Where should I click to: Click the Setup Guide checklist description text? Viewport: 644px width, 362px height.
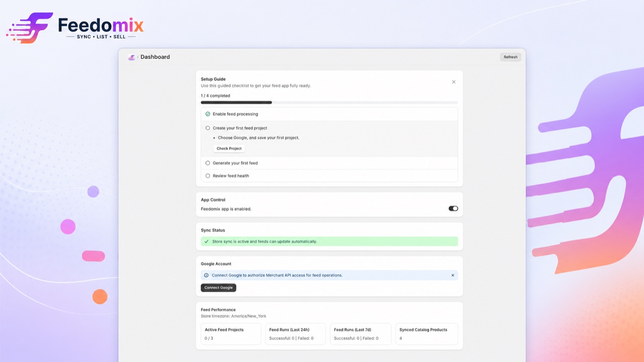[x=256, y=86]
